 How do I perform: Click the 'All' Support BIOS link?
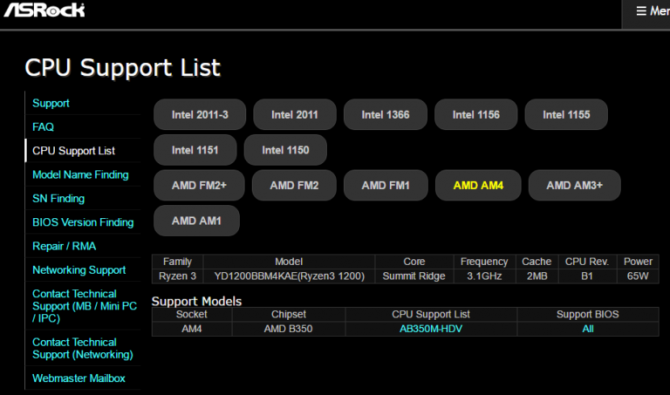(x=588, y=329)
